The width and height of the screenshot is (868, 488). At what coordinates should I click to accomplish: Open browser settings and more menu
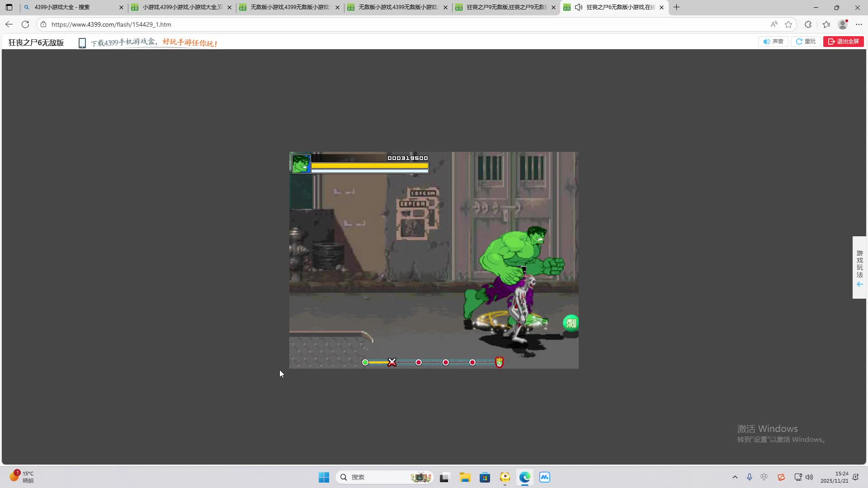[x=859, y=24]
